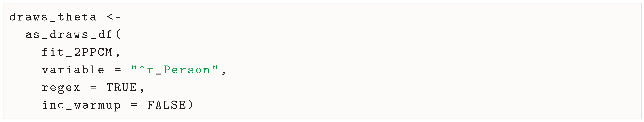Click the word variable
The image size is (644, 122).
(73, 70)
